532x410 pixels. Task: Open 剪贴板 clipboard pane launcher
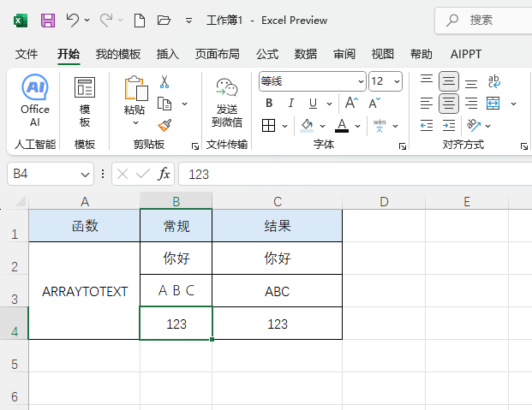pos(195,146)
